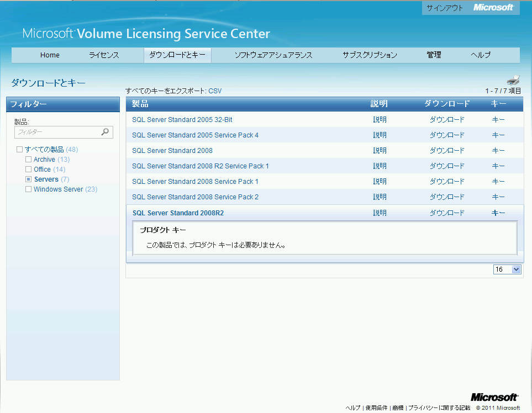Click ダウンロード for 2008 Service Pack 1
Image resolution: width=532 pixels, height=413 pixels.
point(447,182)
